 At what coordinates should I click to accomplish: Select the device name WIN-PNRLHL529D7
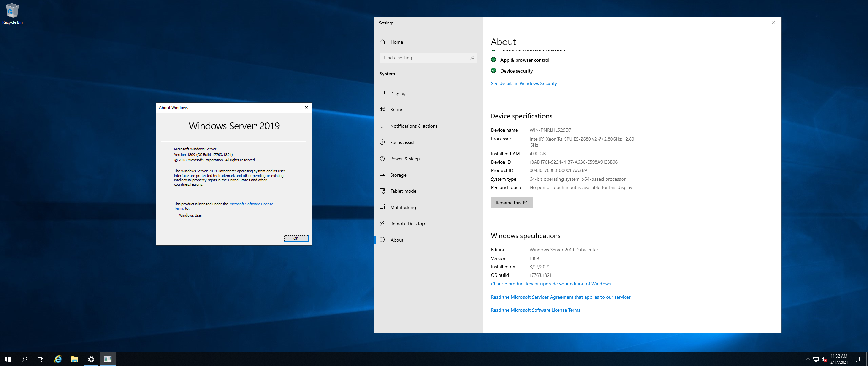tap(550, 130)
